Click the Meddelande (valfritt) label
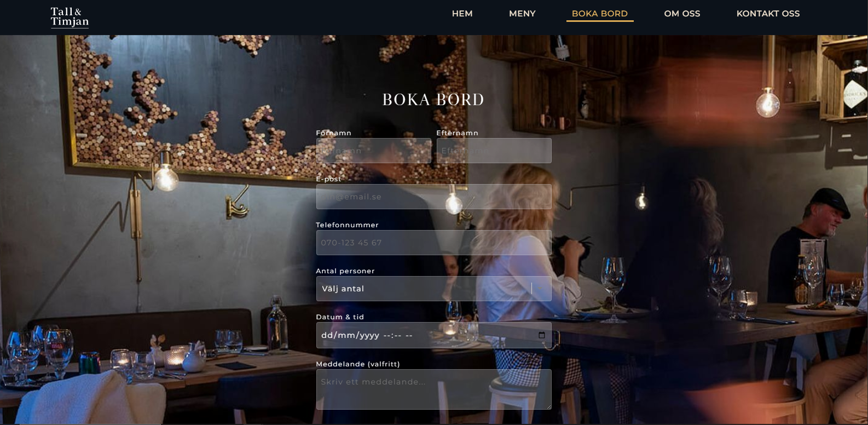868x425 pixels. pyautogui.click(x=358, y=364)
